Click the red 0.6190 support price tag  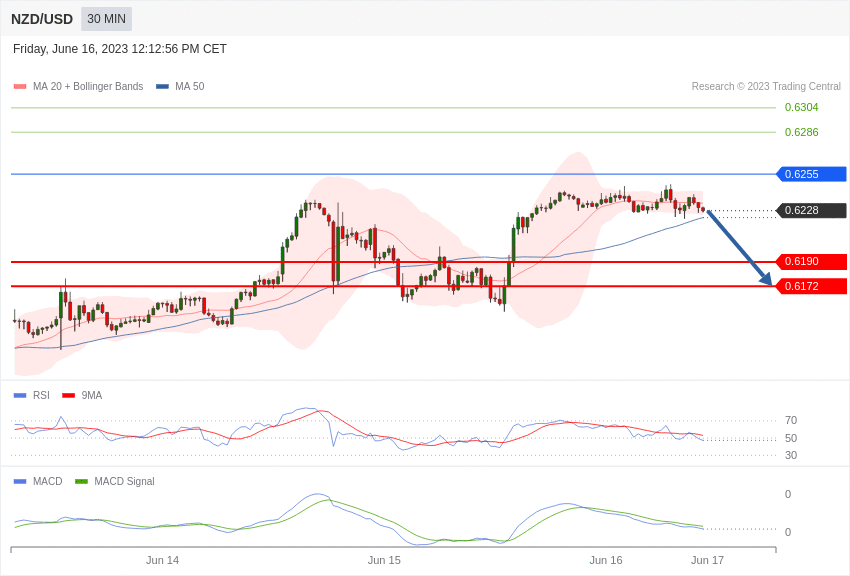812,261
